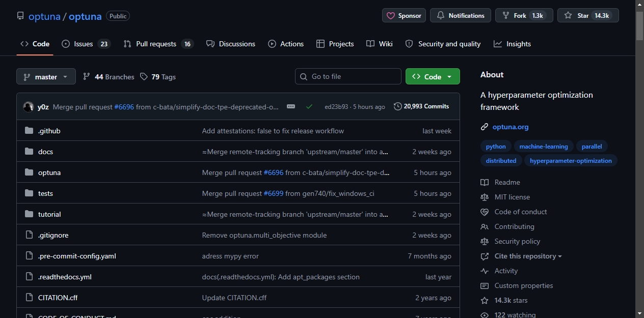Open pull request #6699 link in tests row
The image size is (644, 318).
[273, 193]
